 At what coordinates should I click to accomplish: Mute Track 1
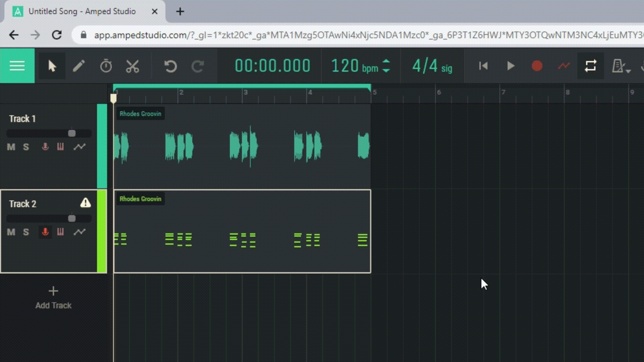[11, 146]
